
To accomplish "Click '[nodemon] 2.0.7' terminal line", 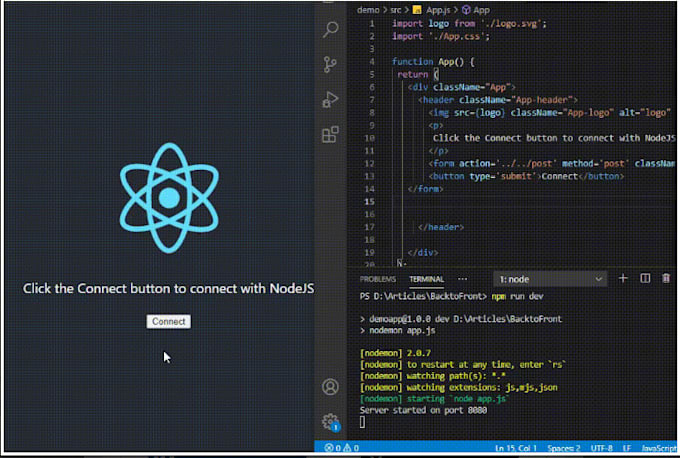I will (395, 353).
